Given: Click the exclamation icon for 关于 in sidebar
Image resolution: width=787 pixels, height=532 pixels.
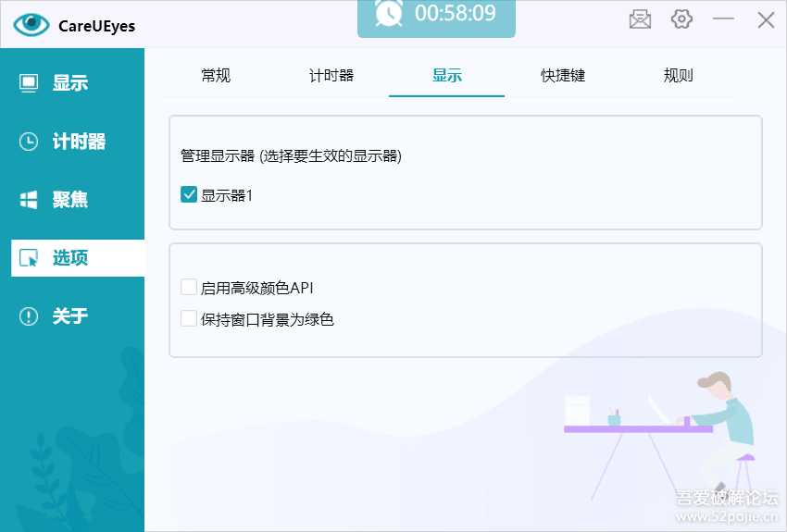Looking at the screenshot, I should 29,316.
